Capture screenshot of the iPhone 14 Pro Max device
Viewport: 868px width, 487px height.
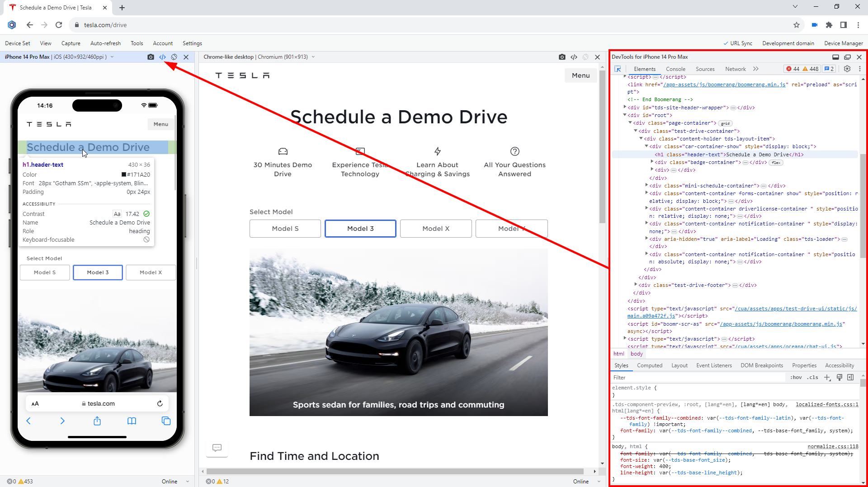coord(151,57)
